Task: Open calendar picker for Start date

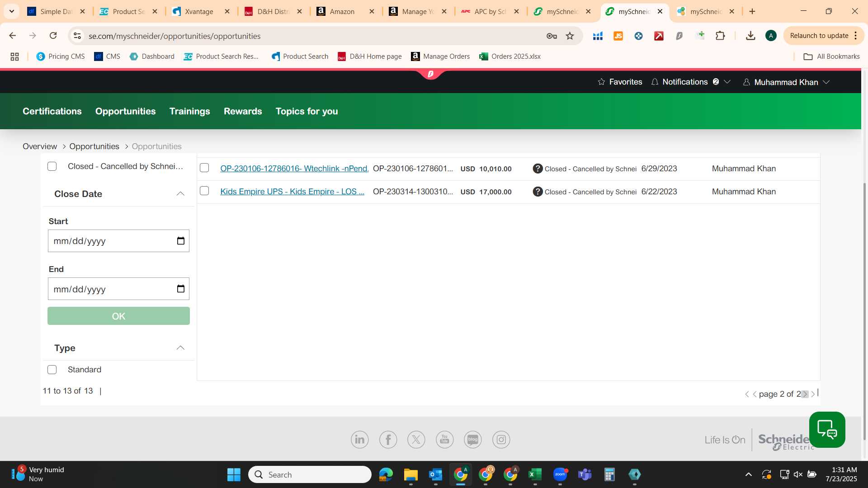Action: coord(181,241)
